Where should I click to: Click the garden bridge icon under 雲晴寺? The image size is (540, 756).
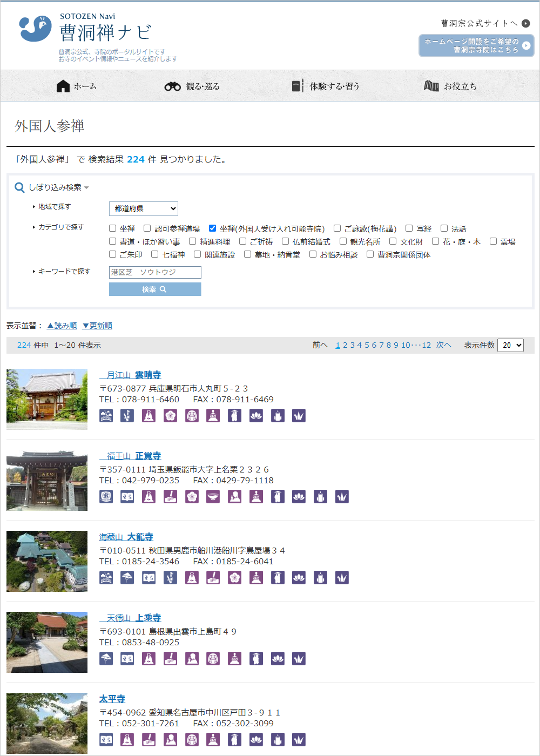[106, 415]
